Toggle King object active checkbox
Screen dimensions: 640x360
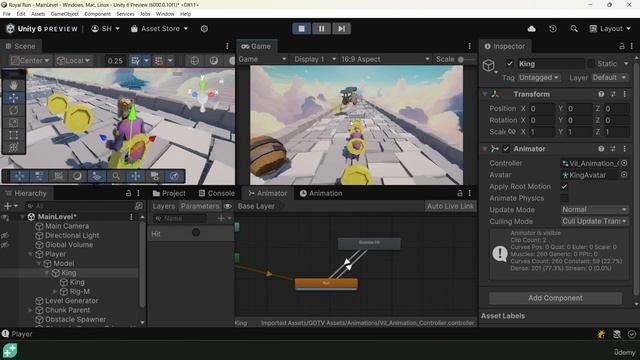509,64
